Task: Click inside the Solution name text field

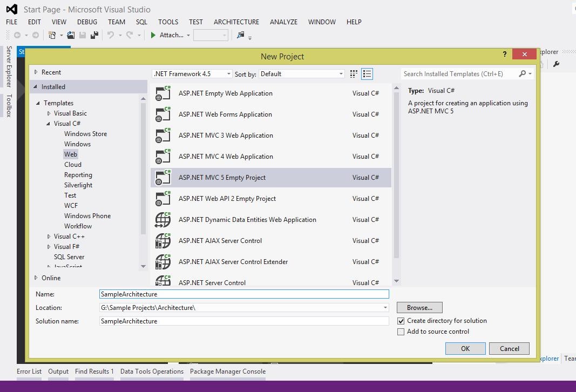Action: 243,321
